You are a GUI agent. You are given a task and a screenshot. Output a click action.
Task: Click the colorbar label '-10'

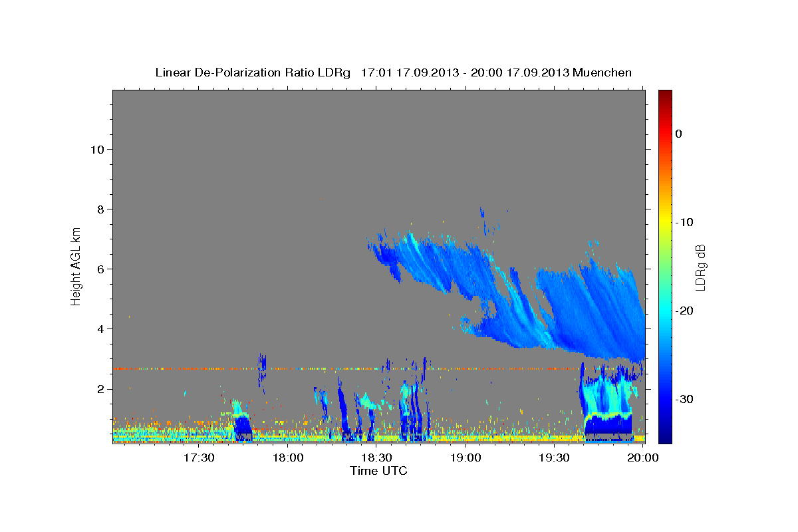684,222
